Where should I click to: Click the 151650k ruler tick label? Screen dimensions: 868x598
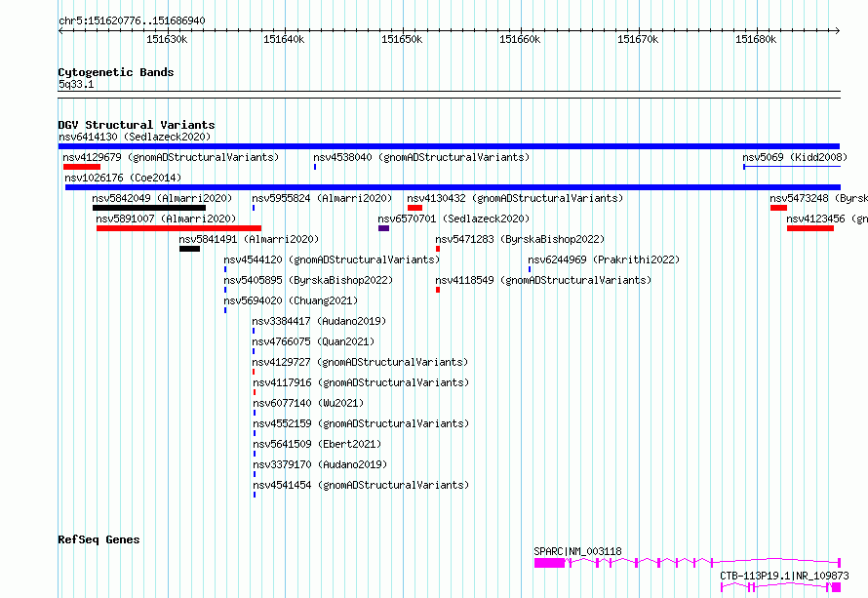[402, 39]
